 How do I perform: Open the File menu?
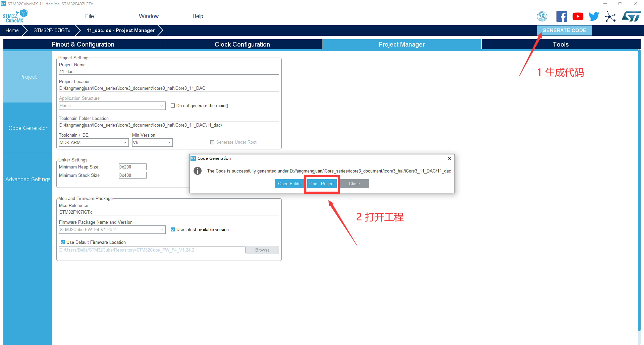click(90, 16)
